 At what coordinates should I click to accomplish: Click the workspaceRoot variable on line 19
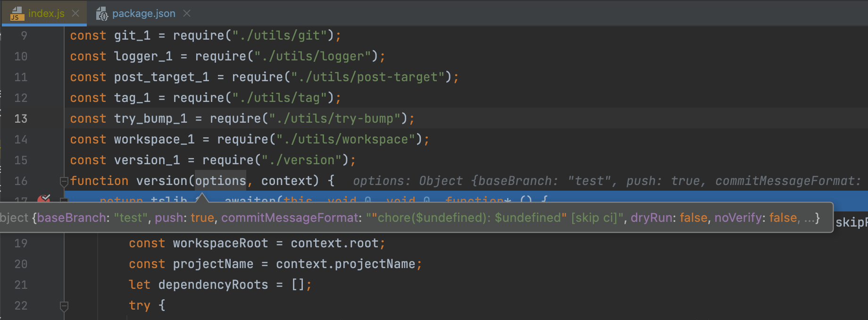[220, 243]
